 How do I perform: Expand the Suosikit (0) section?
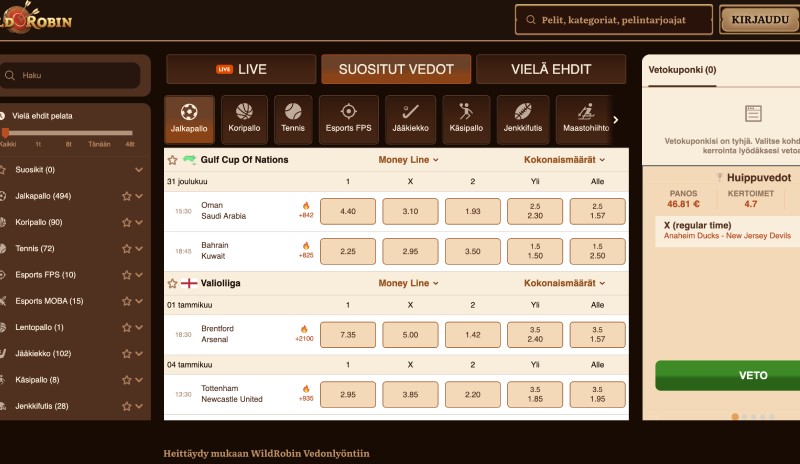pos(139,170)
